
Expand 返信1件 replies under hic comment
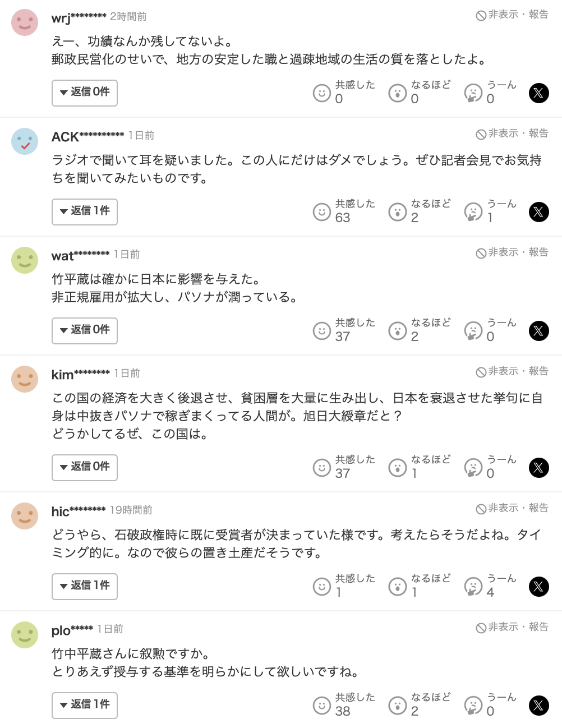click(85, 586)
